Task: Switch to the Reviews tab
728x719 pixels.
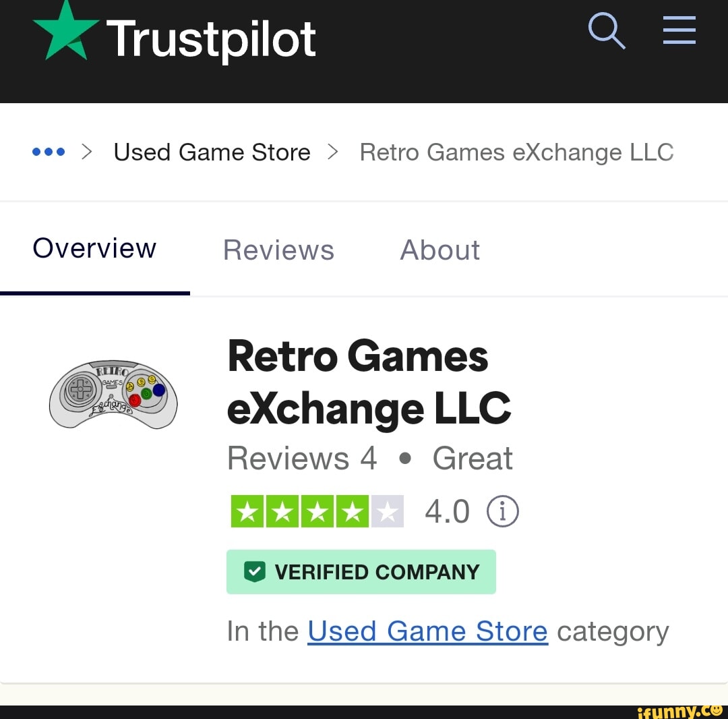Action: (x=278, y=250)
